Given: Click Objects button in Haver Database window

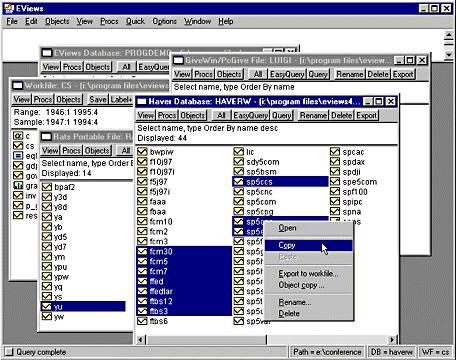Looking at the screenshot, I should (x=193, y=115).
